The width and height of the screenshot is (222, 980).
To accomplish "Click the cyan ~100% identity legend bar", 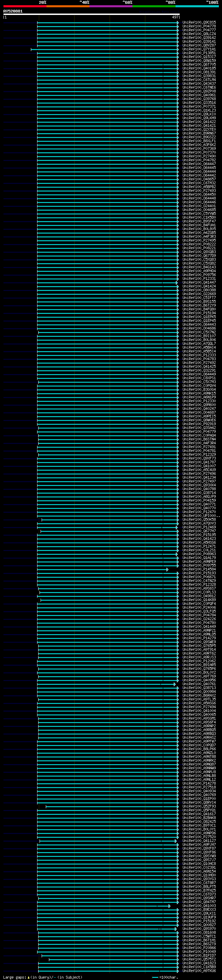I will [197, 6].
